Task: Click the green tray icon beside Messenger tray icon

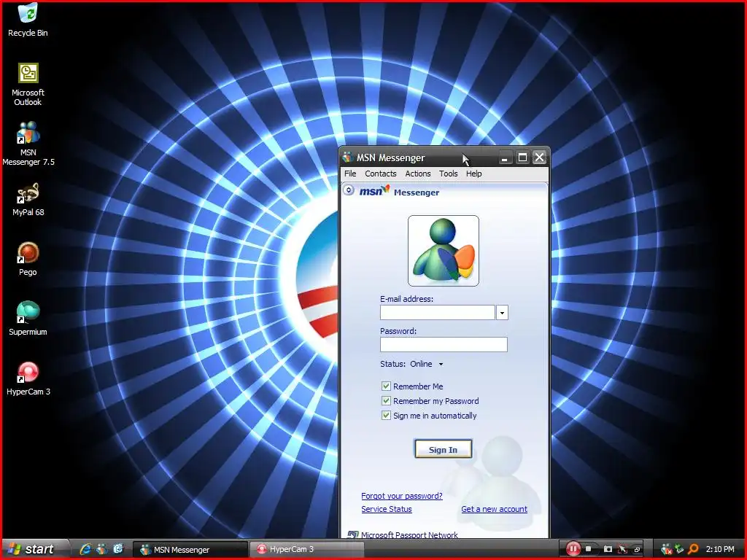Action: pyautogui.click(x=679, y=549)
